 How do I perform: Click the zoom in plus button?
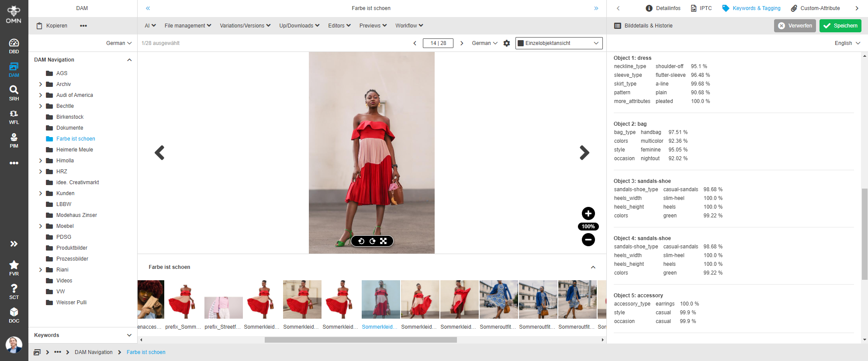588,213
